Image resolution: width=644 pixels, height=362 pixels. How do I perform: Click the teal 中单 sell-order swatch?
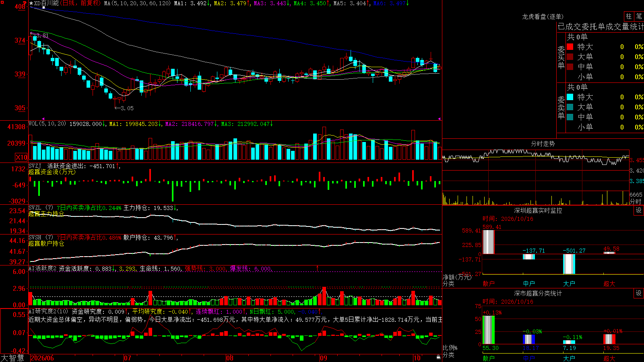click(x=570, y=117)
